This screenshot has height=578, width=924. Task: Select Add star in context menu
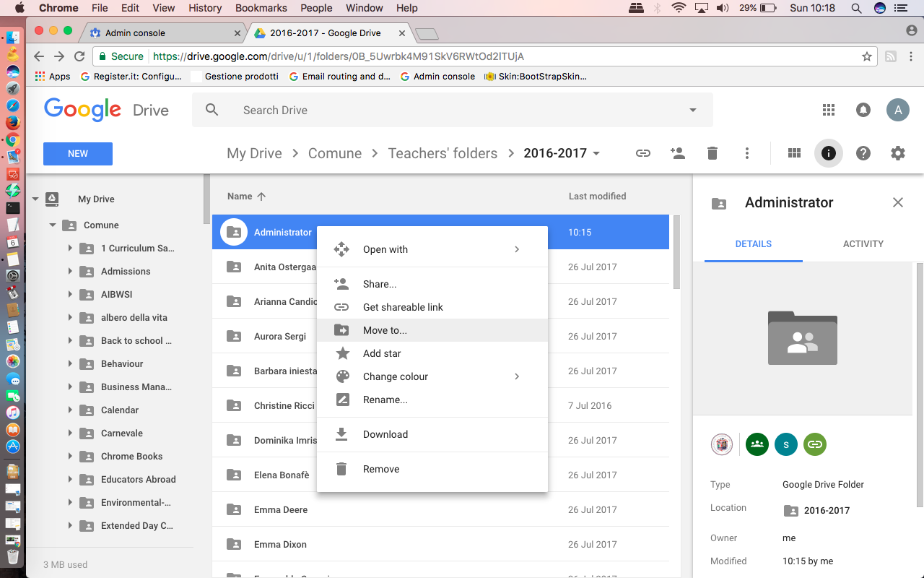click(432, 353)
